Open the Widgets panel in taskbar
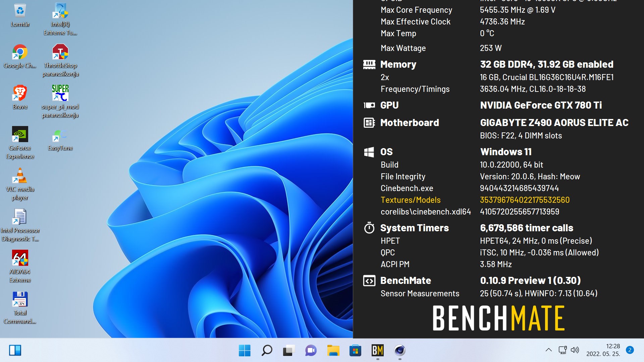 15,350
